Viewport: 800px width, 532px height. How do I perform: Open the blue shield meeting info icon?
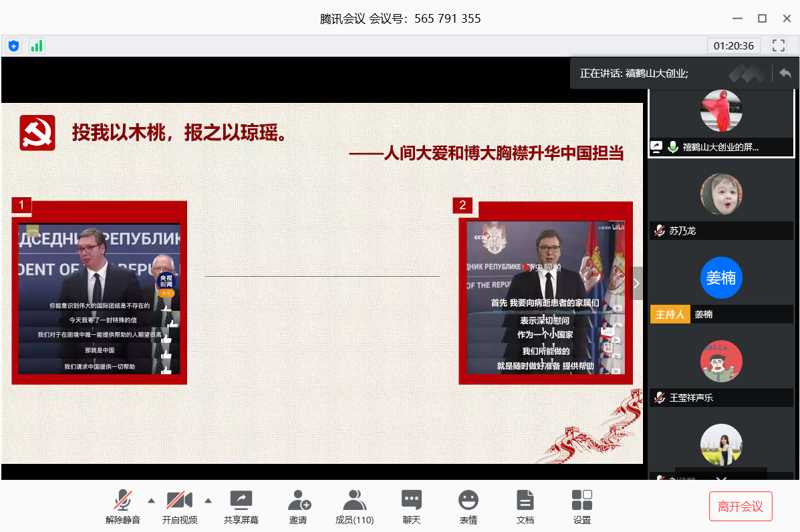tap(14, 46)
